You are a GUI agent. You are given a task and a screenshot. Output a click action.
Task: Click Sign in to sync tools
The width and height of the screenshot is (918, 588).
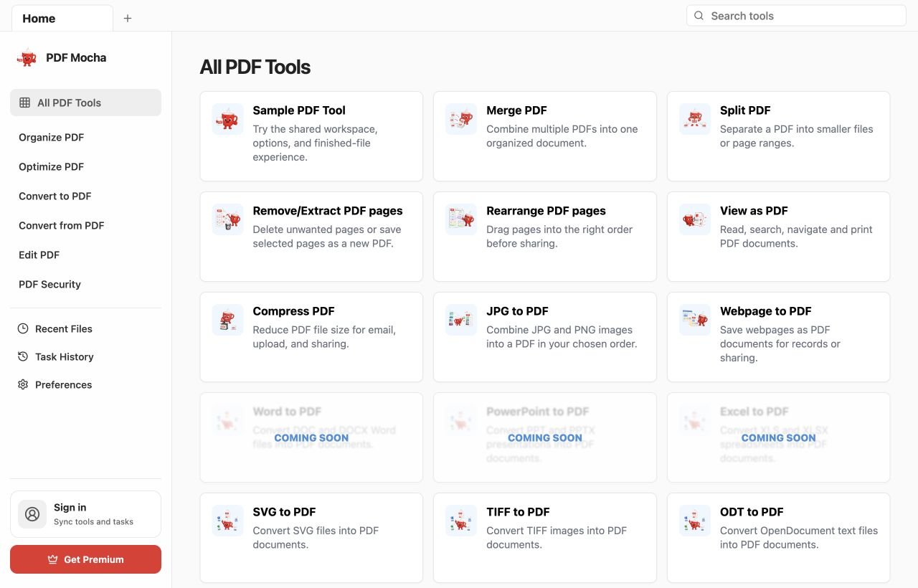85,514
